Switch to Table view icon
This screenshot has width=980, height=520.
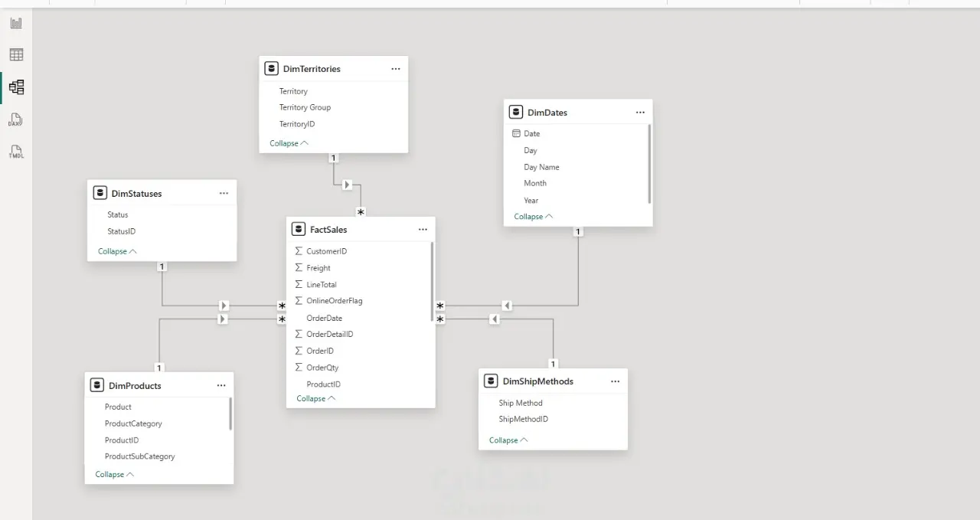(16, 54)
